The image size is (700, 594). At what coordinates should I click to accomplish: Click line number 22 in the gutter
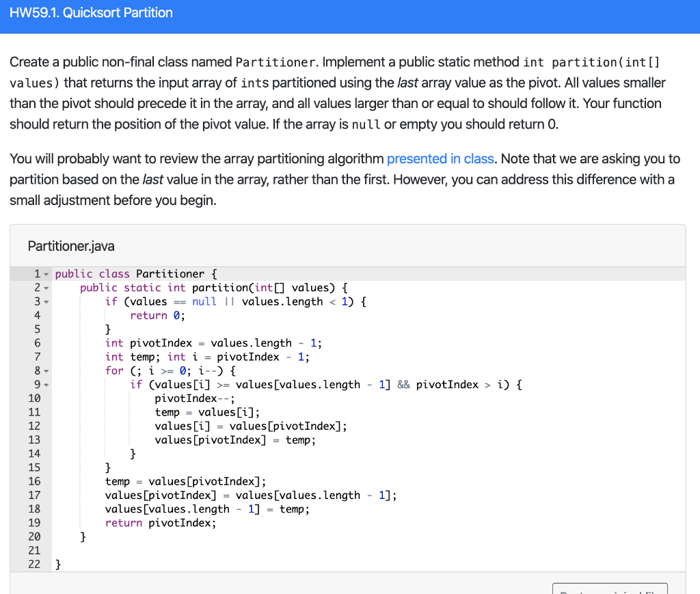coord(37,564)
